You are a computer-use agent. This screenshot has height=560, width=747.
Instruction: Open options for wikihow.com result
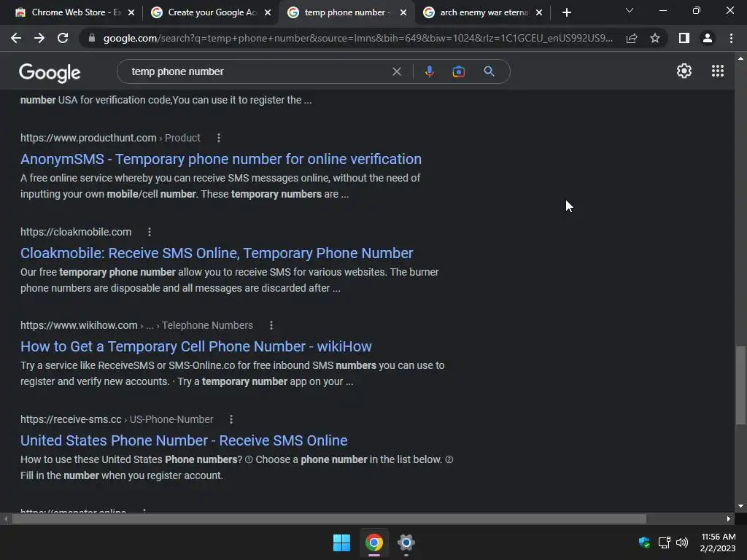point(271,325)
